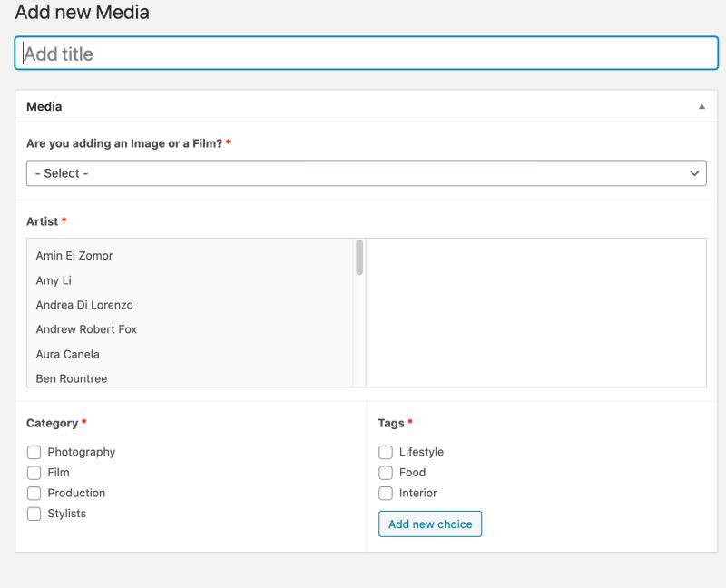The image size is (726, 588).
Task: Choose Amy Li from the artist list
Action: pos(54,280)
